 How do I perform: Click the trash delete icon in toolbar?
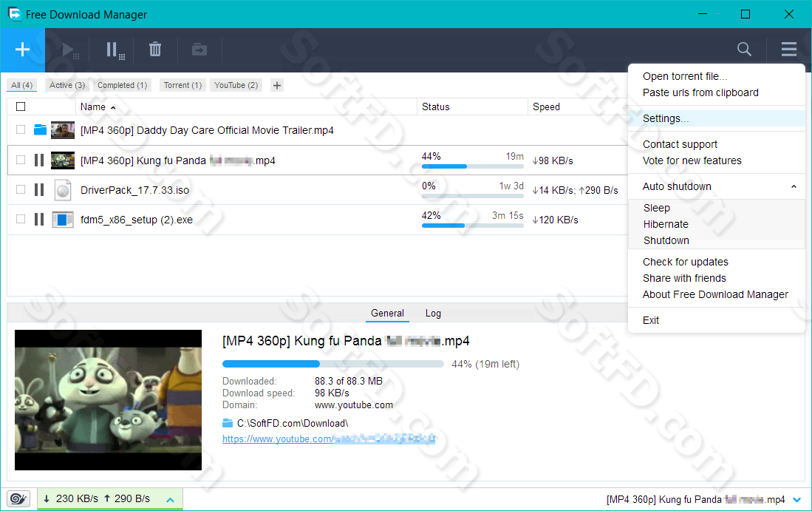pyautogui.click(x=155, y=50)
